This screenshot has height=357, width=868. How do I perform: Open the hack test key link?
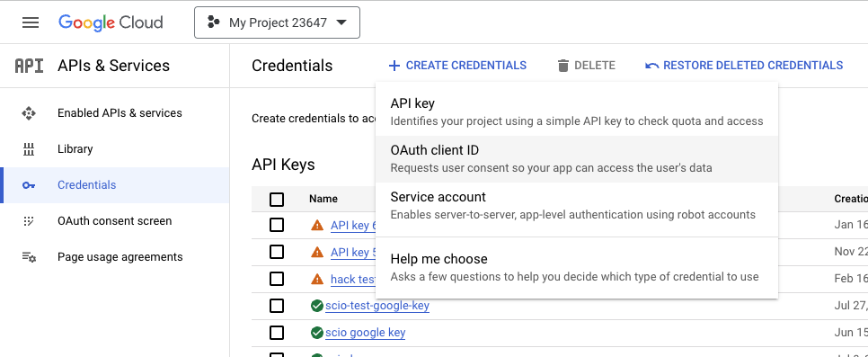point(353,280)
